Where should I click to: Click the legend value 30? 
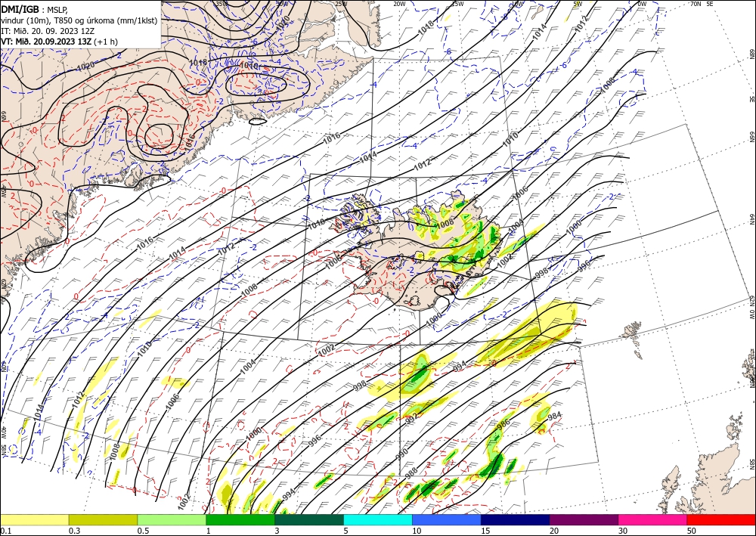pos(623,531)
